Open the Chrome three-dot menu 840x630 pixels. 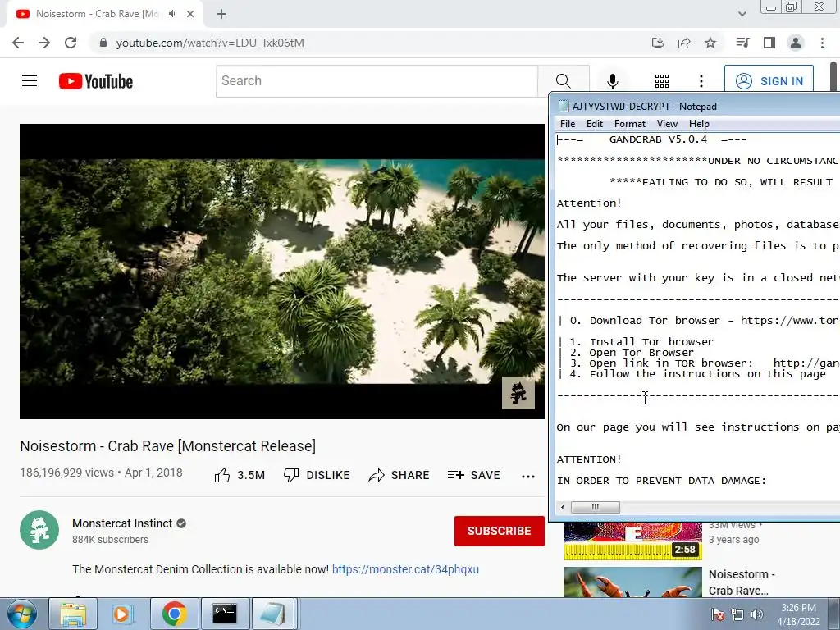[x=822, y=43]
